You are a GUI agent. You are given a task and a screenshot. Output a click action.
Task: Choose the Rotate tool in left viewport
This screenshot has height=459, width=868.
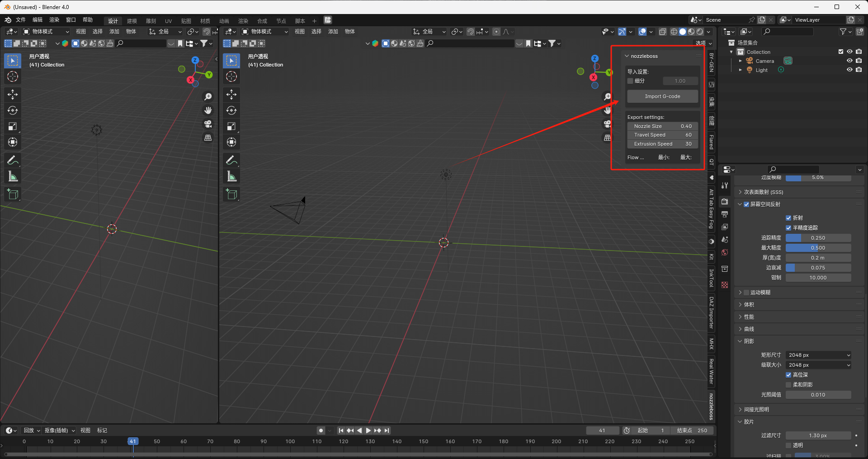pos(13,110)
